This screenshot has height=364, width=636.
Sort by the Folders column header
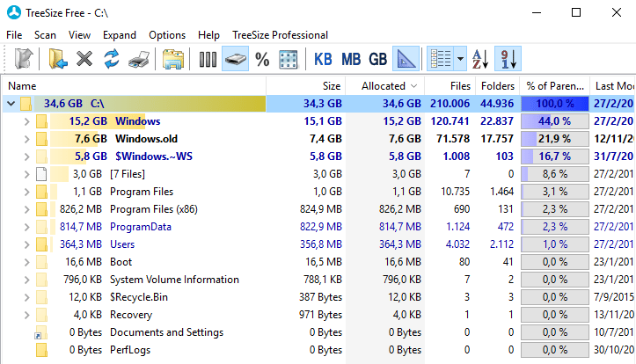point(497,86)
